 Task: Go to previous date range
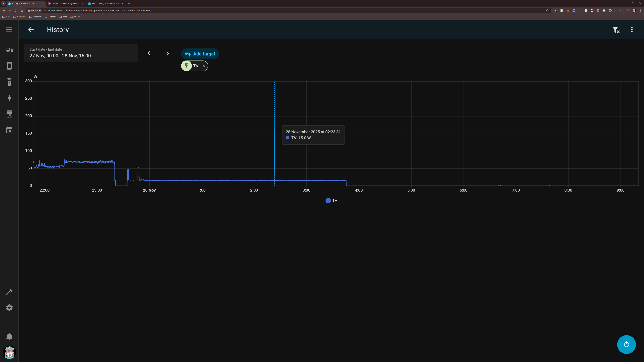149,53
